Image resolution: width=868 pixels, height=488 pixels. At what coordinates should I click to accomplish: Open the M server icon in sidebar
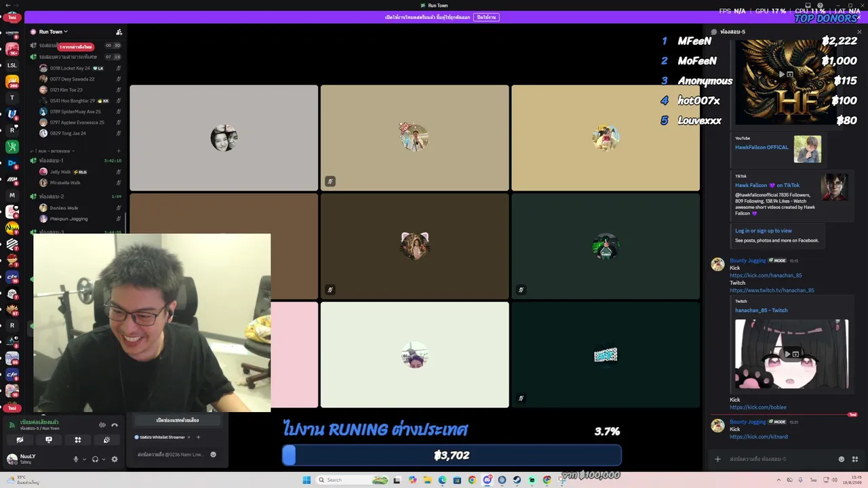pos(12,195)
